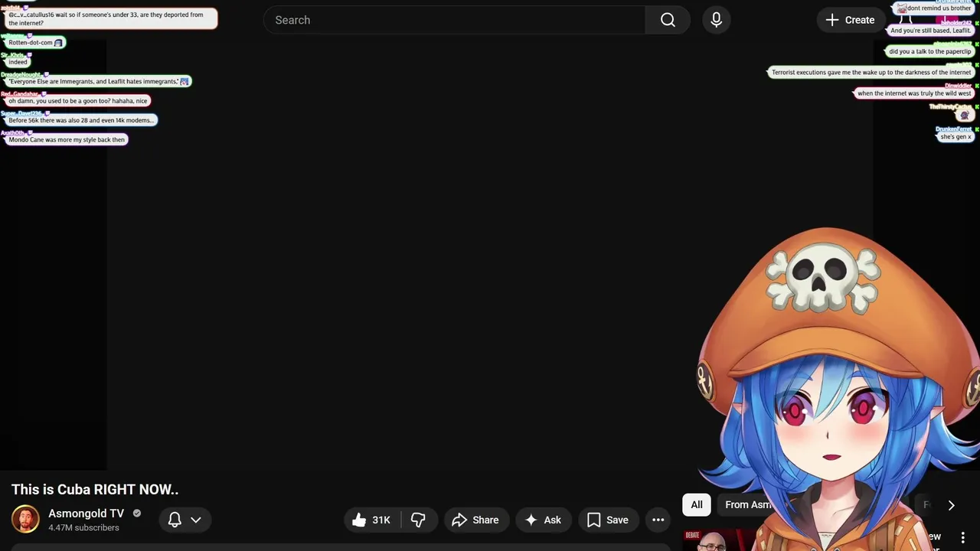Screen dimensions: 980x551
Task: Show next filter chips with arrow
Action: click(951, 505)
